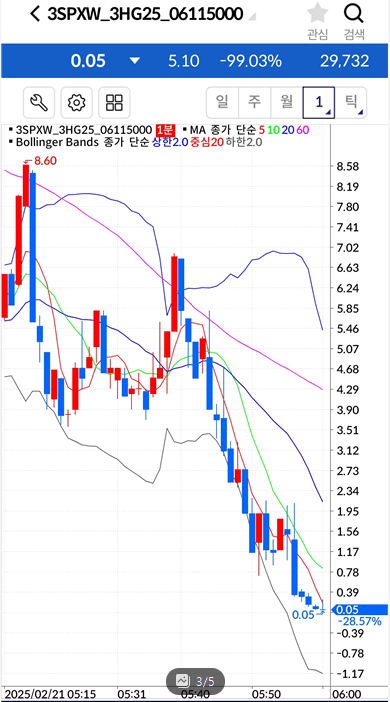Image resolution: width=390 pixels, height=702 pixels.
Task: Expand symbol dropdown triangle next to ticker
Action: pos(252,17)
